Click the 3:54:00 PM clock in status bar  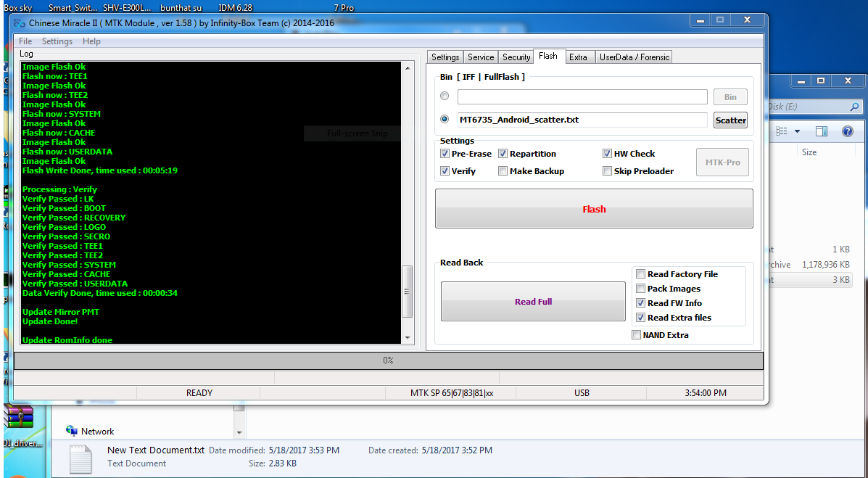pyautogui.click(x=706, y=392)
